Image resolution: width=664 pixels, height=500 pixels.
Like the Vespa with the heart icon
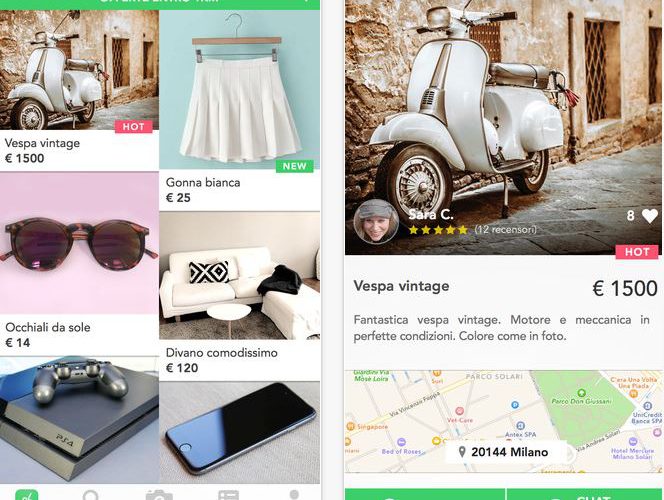[x=650, y=215]
